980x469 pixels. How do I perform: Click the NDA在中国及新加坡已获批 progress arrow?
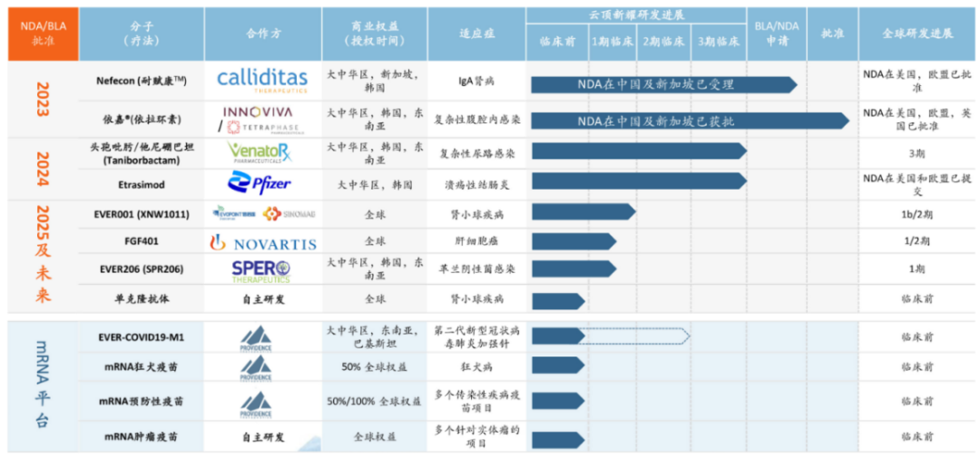pos(688,120)
